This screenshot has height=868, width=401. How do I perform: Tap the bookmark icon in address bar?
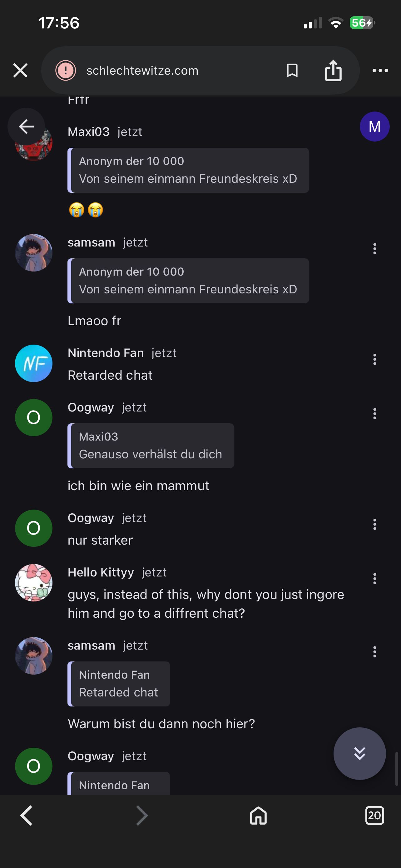click(292, 70)
